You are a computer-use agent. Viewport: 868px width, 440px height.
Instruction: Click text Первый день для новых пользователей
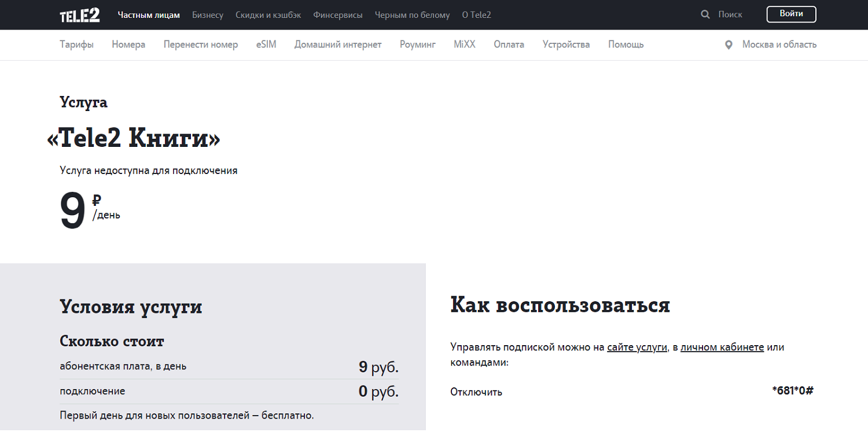pos(187,415)
